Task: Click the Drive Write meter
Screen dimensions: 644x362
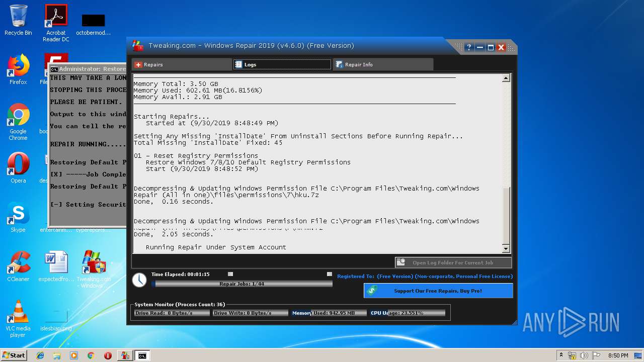Action: coord(250,313)
